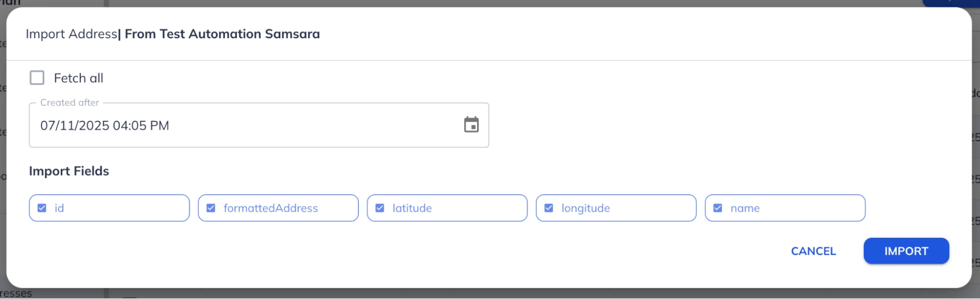
Task: Click the 07/11/2025 date portion
Action: pos(75,125)
